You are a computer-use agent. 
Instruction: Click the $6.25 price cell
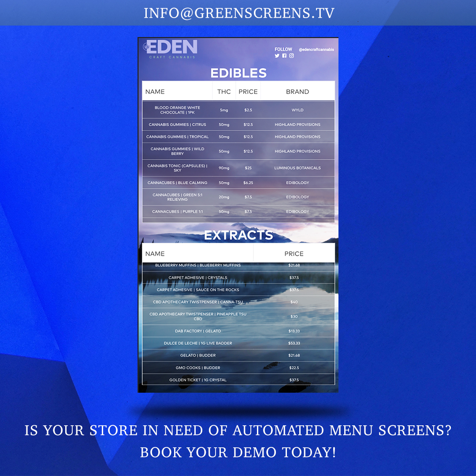[248, 183]
